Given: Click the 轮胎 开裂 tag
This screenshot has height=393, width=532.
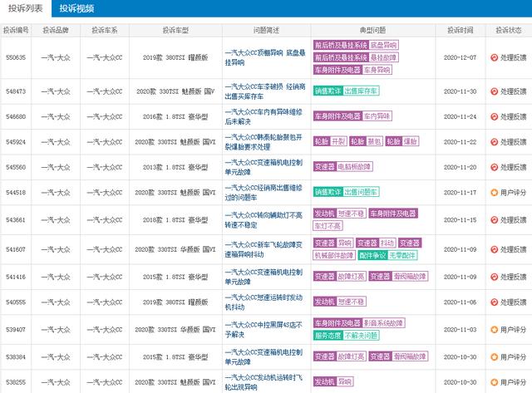Looking at the screenshot, I should [x=330, y=141].
